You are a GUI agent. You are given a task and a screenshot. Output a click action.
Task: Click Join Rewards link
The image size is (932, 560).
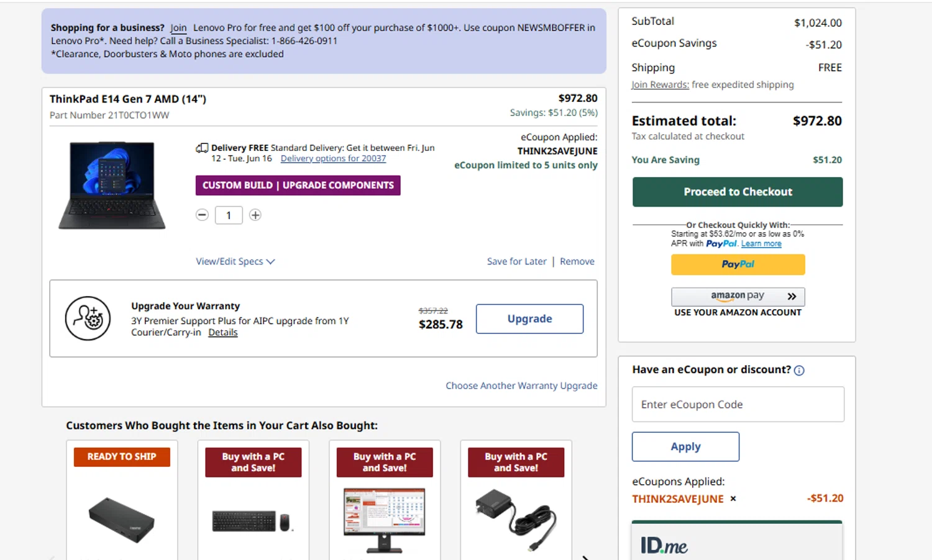[x=660, y=84]
